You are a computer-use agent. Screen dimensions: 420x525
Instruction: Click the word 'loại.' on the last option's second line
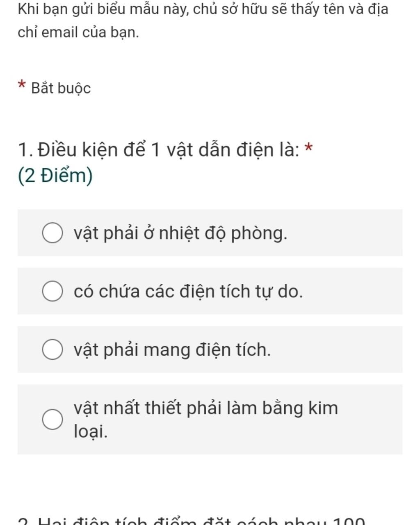[91, 431]
